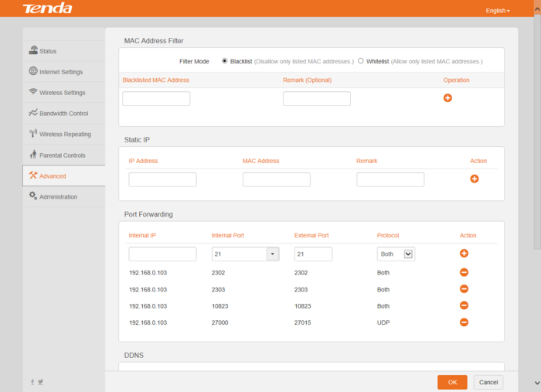Click the scrollbar up arrow
The width and height of the screenshot is (541, 392).
(x=537, y=9)
